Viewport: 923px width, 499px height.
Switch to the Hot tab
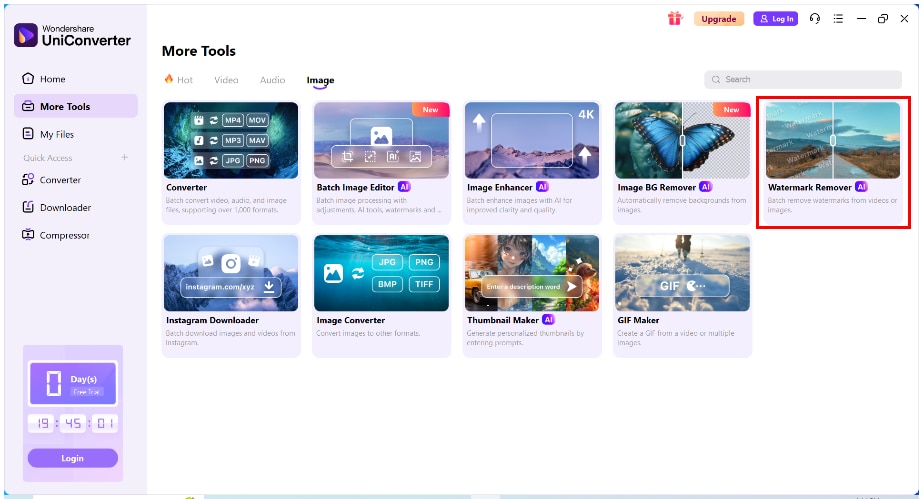178,79
